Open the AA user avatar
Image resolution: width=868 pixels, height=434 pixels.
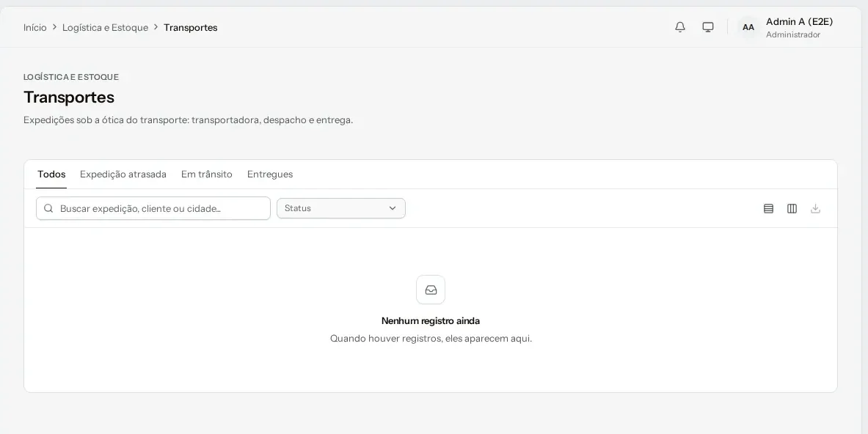tap(748, 27)
